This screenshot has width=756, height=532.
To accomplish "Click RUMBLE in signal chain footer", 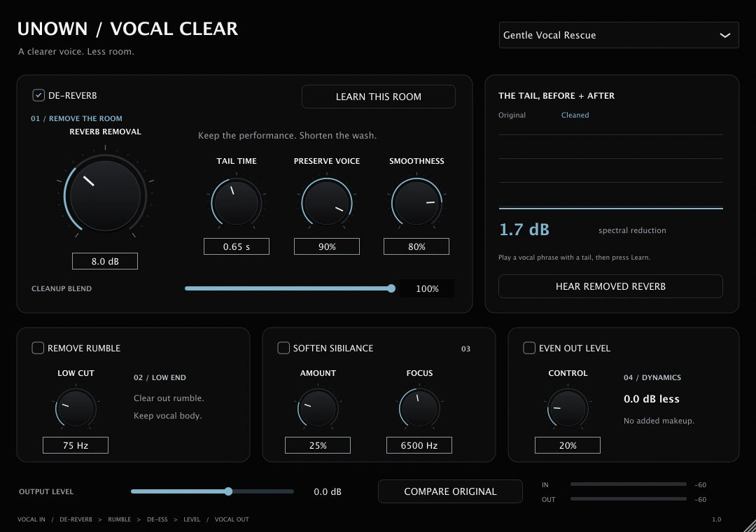I will click(x=120, y=519).
